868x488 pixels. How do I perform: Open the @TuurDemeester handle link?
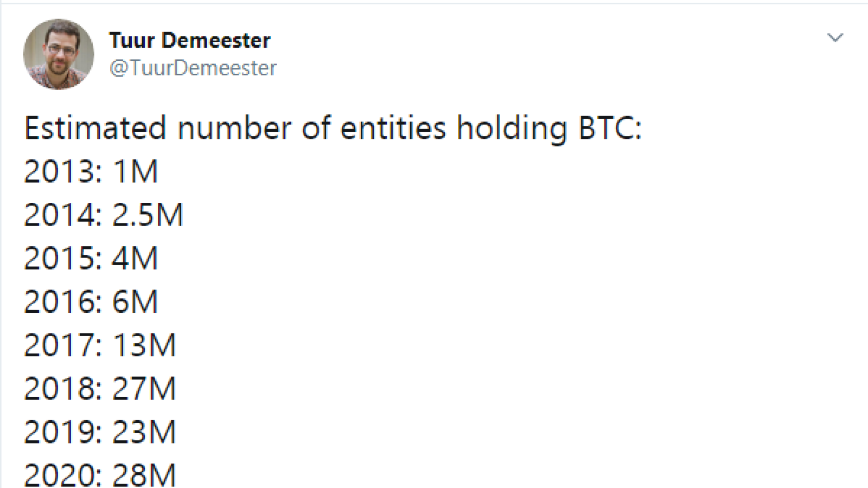pyautogui.click(x=193, y=68)
